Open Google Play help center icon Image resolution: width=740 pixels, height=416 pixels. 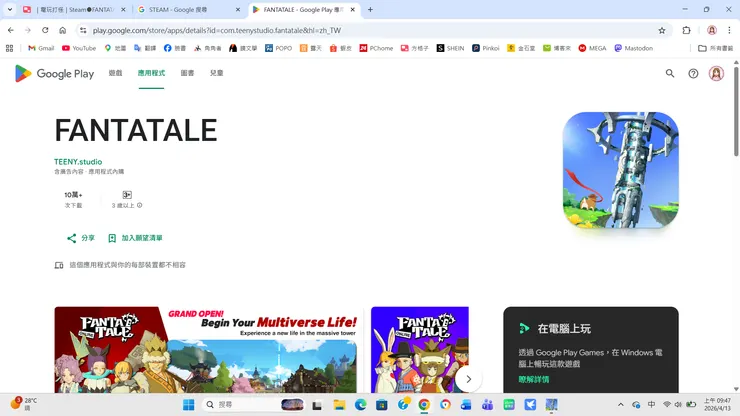pyautogui.click(x=693, y=73)
